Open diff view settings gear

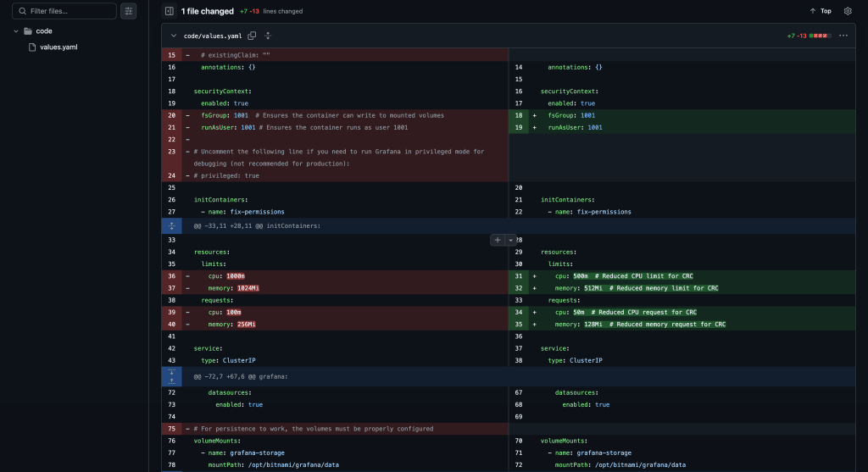pos(848,11)
